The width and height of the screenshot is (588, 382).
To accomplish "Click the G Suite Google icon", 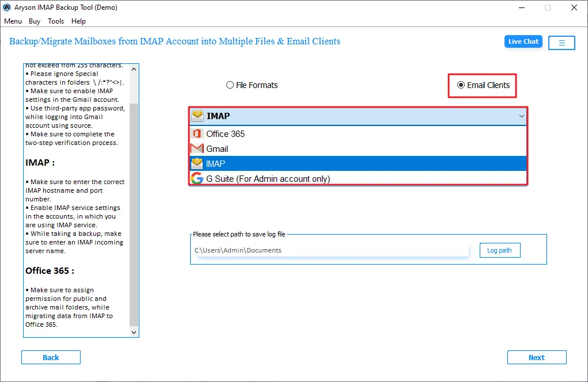I will coord(197,178).
